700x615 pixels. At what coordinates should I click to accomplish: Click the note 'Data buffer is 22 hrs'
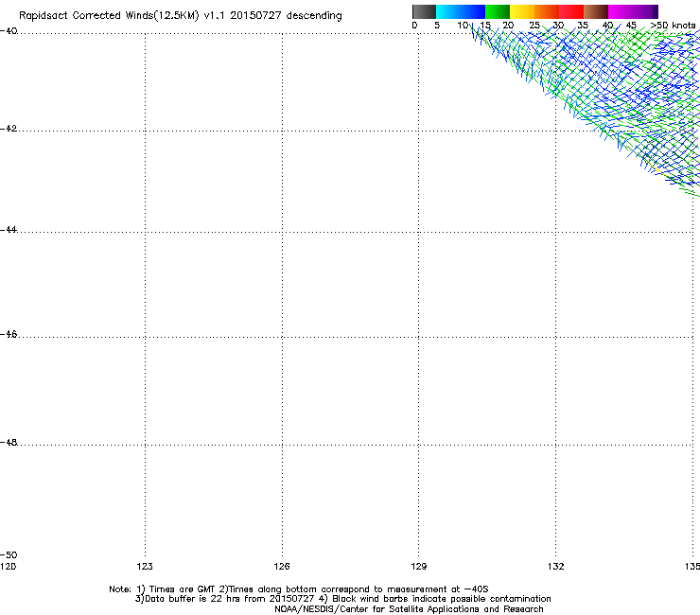click(x=193, y=599)
